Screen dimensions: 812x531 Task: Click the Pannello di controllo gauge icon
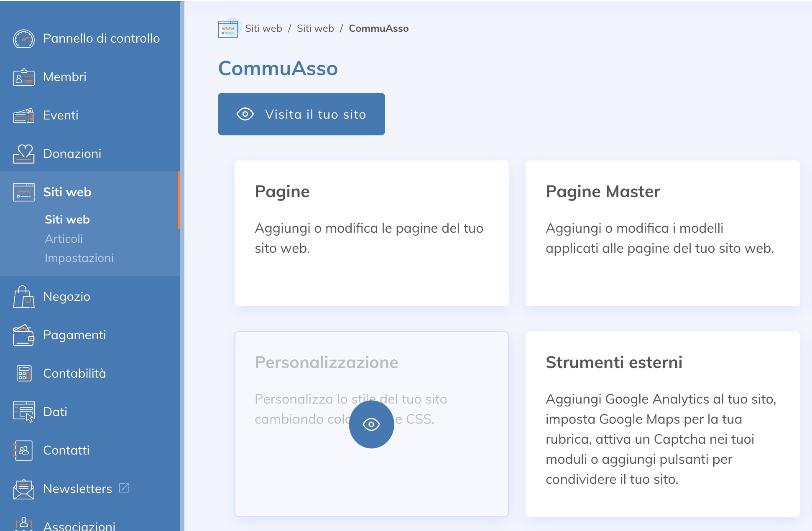pyautogui.click(x=24, y=39)
